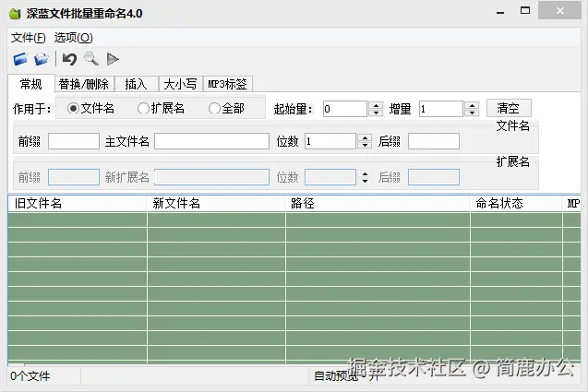Viewport: 588px width, 392px height.
Task: Click the 旧文件名 column header
Action: [78, 204]
